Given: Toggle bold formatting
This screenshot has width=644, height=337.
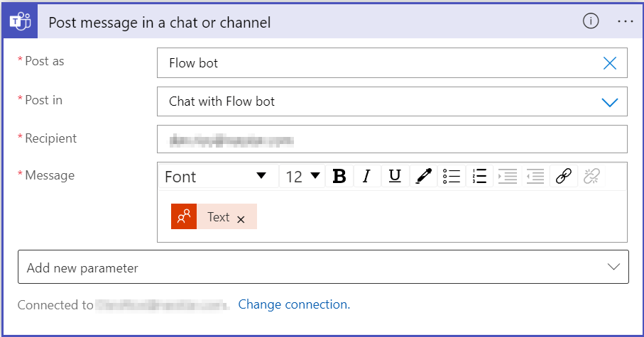Looking at the screenshot, I should pyautogui.click(x=339, y=177).
